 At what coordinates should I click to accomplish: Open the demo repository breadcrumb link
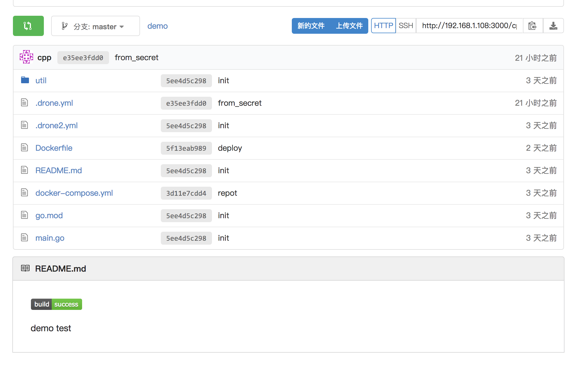pyautogui.click(x=157, y=26)
